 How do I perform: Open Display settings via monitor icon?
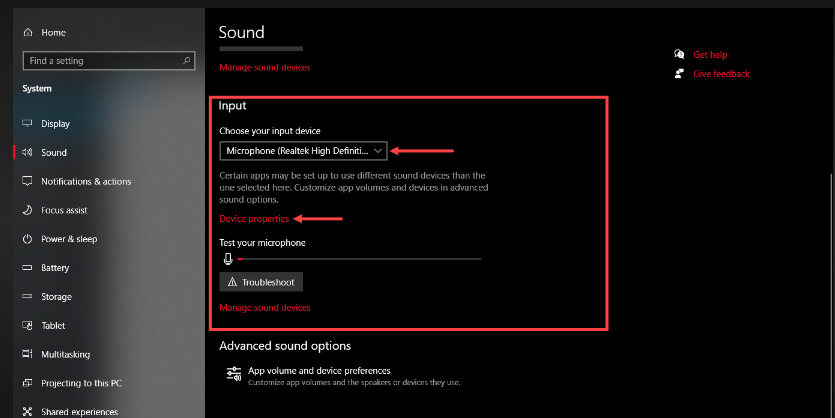27,124
